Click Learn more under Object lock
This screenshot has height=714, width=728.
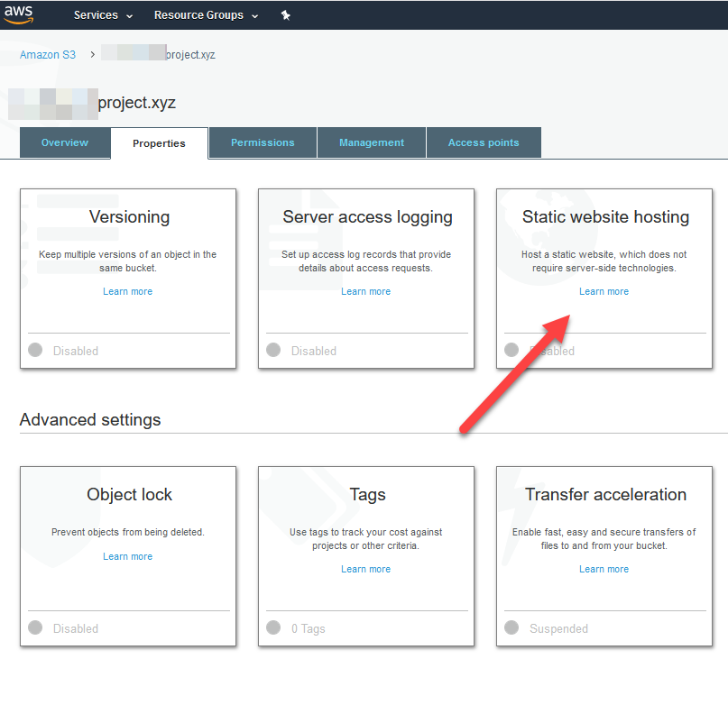click(x=128, y=556)
